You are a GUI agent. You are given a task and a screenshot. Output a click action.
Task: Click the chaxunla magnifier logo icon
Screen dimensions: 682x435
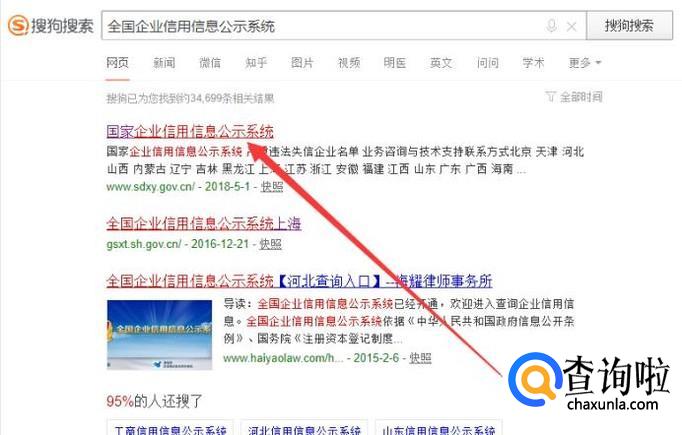pos(535,379)
